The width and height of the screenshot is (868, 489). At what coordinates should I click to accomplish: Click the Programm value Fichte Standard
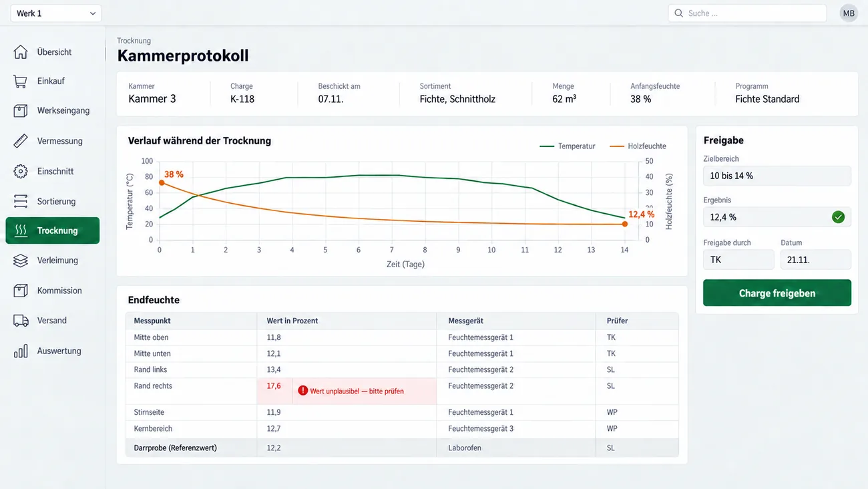pyautogui.click(x=767, y=99)
